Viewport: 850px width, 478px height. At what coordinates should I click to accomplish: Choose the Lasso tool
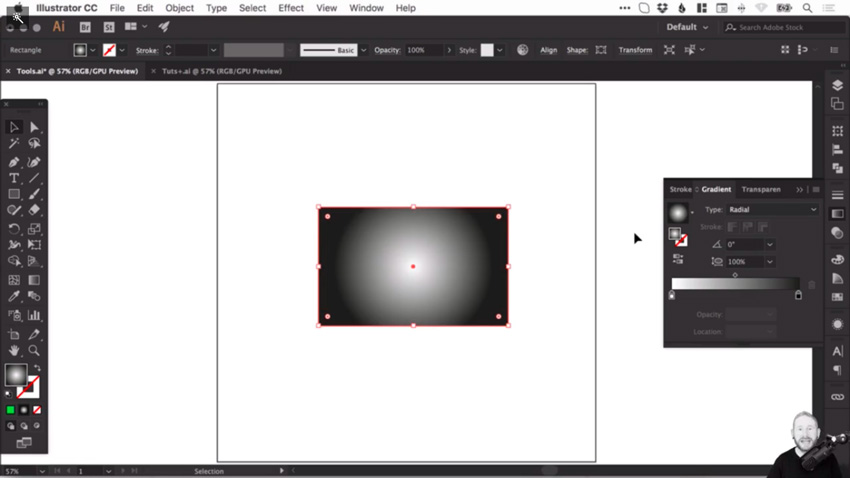[34, 143]
